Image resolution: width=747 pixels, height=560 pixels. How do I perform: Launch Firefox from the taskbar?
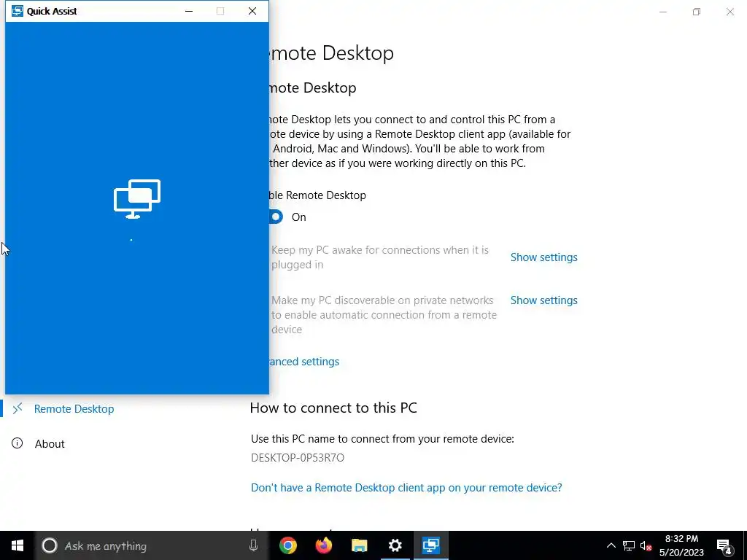click(x=324, y=545)
